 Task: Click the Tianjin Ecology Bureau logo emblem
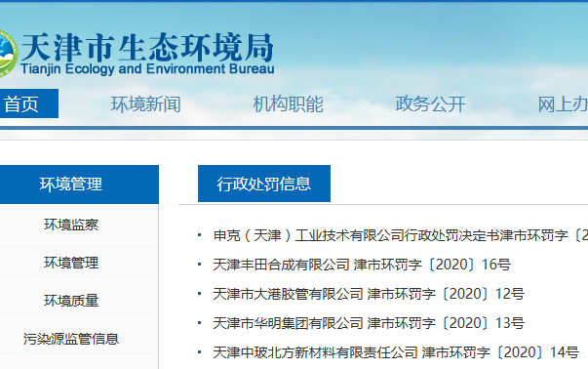pos(8,54)
